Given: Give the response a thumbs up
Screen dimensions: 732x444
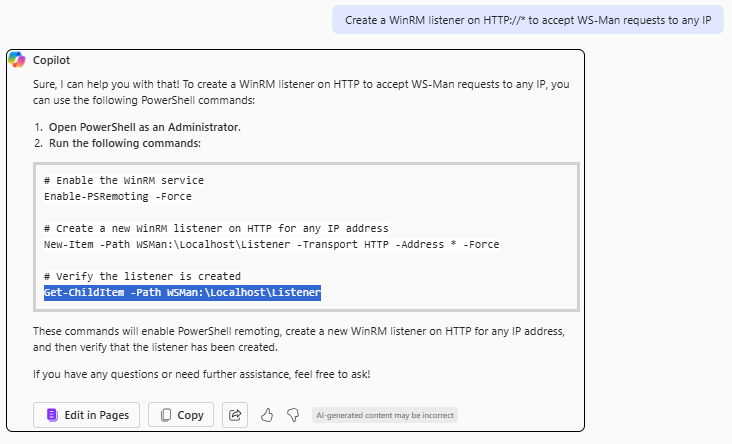Looking at the screenshot, I should click(x=267, y=415).
